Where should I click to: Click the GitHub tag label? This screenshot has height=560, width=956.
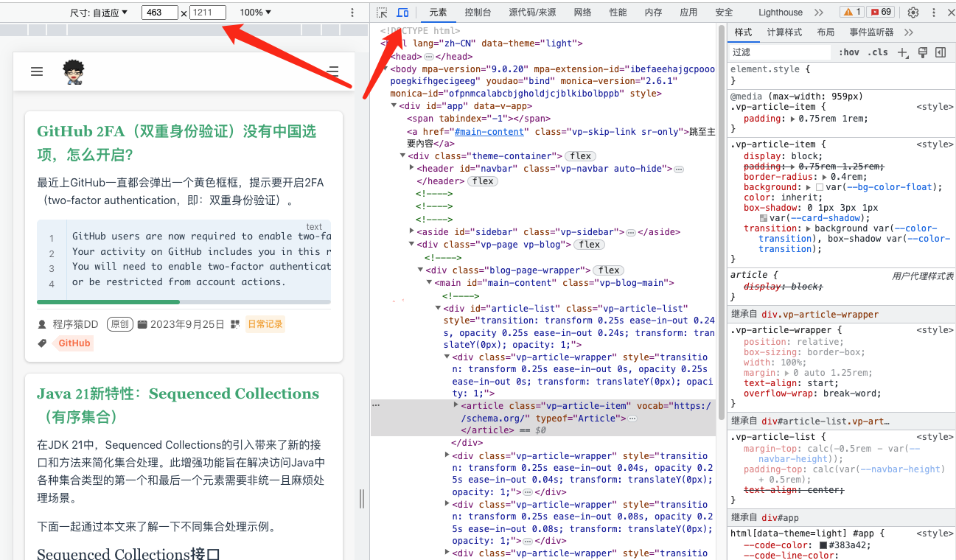click(74, 343)
